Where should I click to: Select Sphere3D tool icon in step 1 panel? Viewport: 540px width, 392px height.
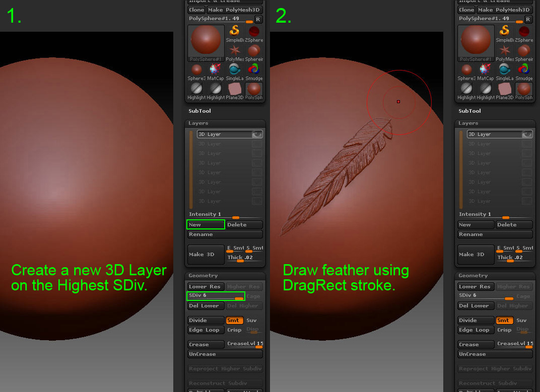coord(196,72)
